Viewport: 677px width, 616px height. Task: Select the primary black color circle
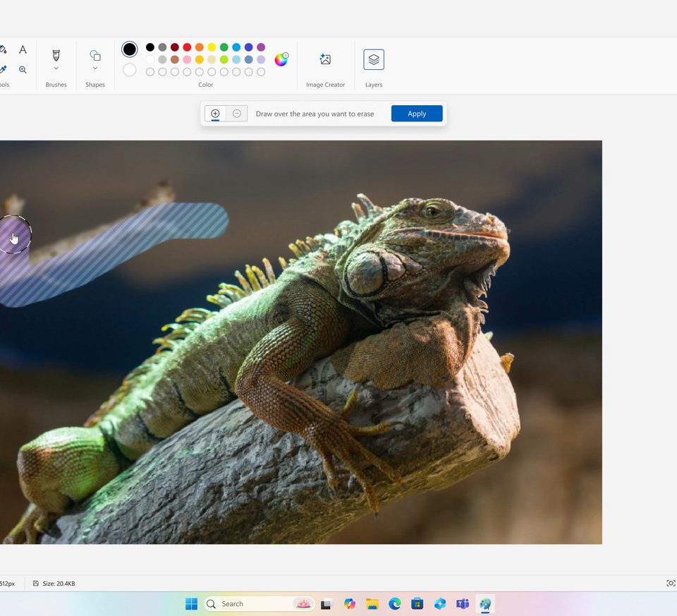pos(130,49)
